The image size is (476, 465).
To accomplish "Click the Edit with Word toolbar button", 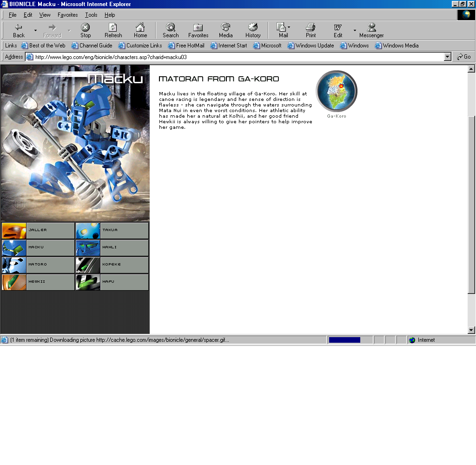I will 338,30.
